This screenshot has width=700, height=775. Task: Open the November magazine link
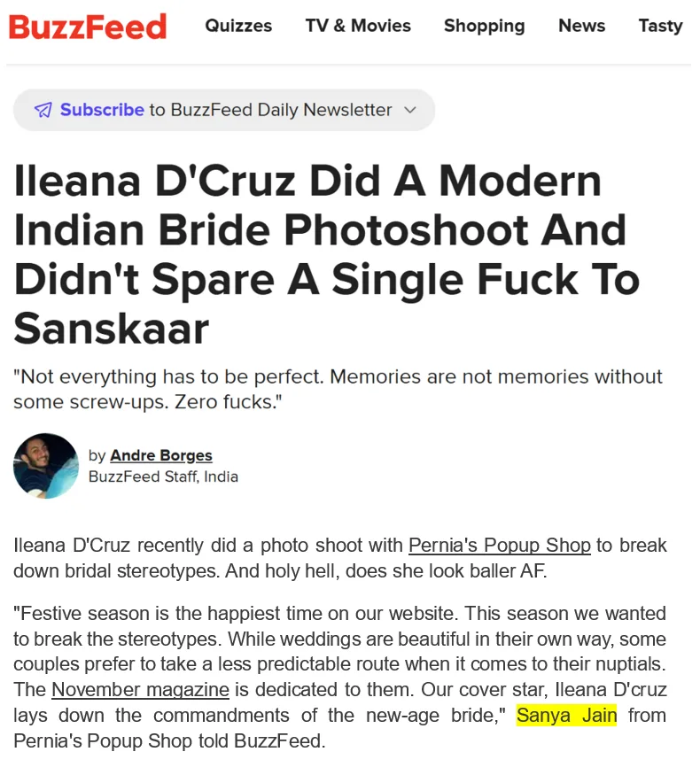[x=141, y=689]
